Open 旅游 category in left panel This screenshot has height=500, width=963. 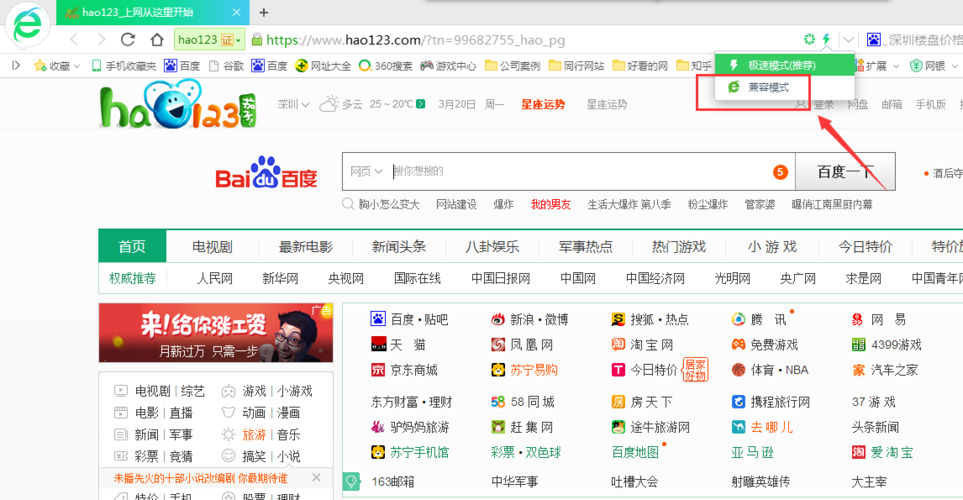click(254, 434)
